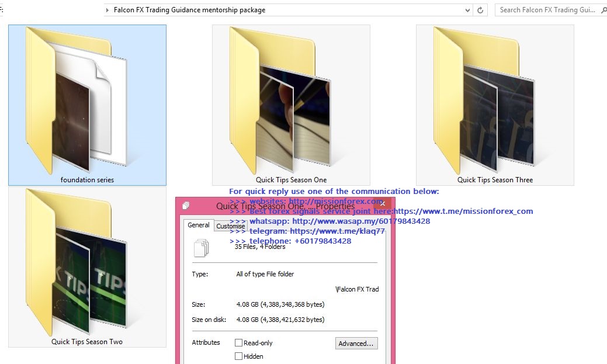The height and width of the screenshot is (364, 607).
Task: Click the Properties dialog title bar icon
Action: [186, 206]
